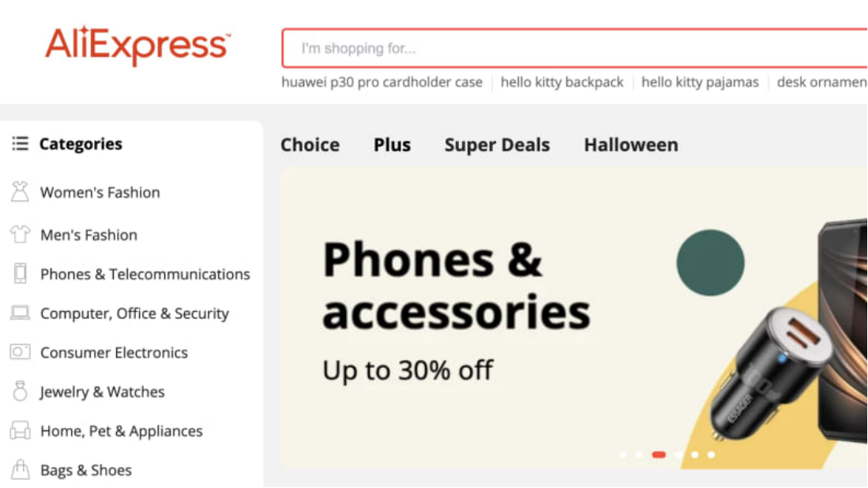Image resolution: width=868 pixels, height=488 pixels.
Task: Click the Men's Fashion shirt icon
Action: point(20,235)
